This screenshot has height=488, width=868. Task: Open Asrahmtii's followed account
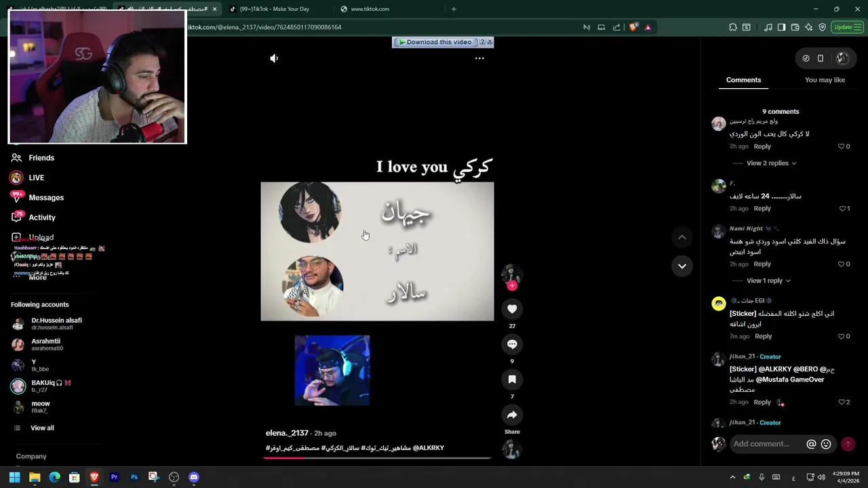46,344
